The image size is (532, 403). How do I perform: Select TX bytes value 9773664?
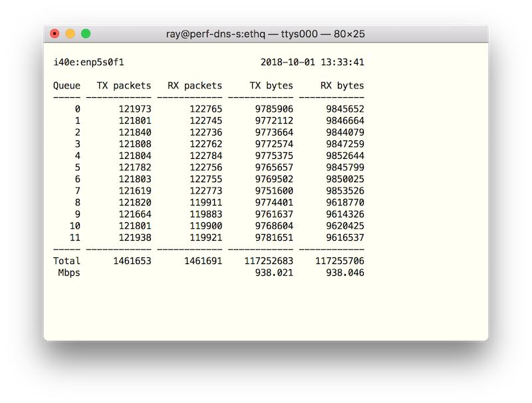point(274,132)
